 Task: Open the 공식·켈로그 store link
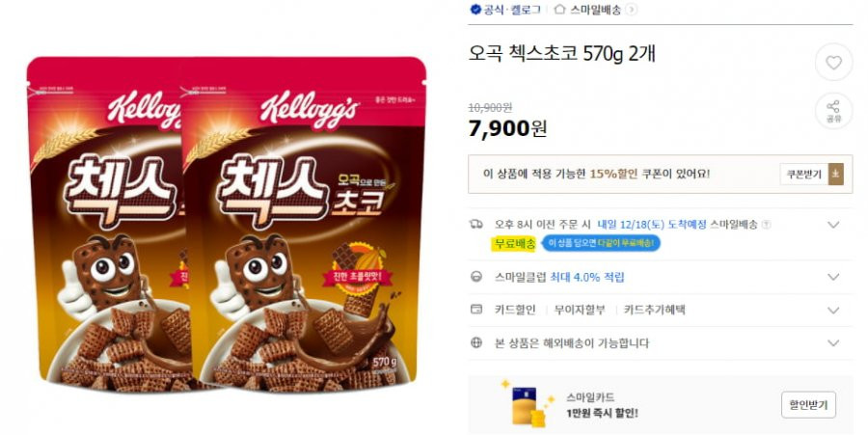coord(504,10)
